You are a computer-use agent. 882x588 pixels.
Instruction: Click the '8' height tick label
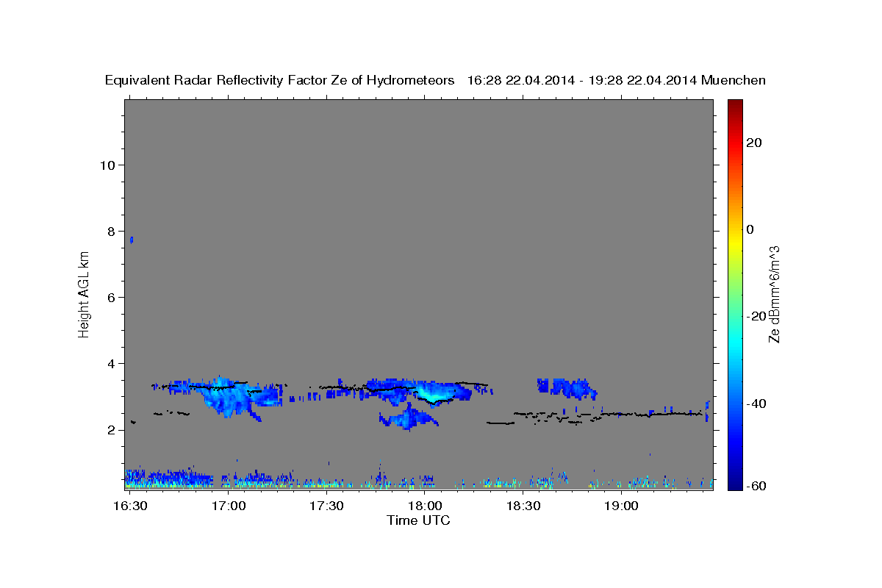point(112,231)
